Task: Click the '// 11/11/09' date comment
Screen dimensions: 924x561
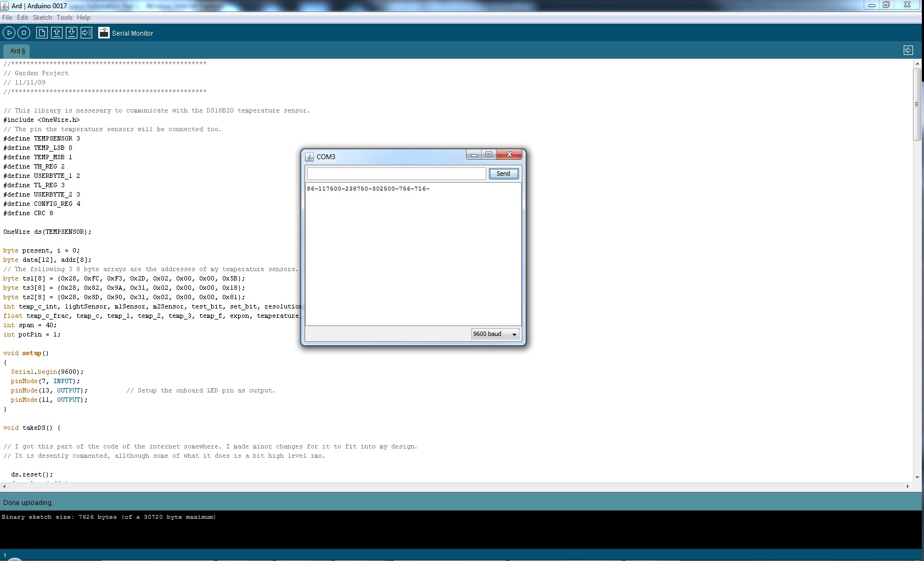Action: pyautogui.click(x=24, y=82)
